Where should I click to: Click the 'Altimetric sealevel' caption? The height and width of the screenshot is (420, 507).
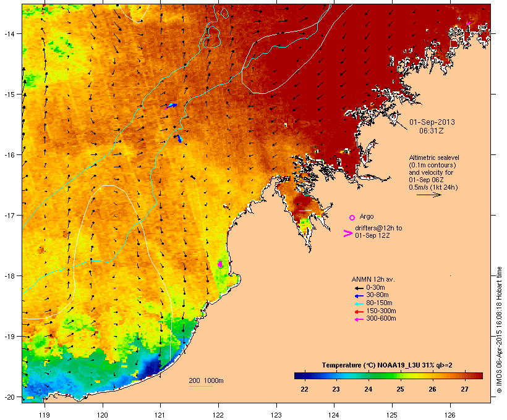[x=434, y=157]
